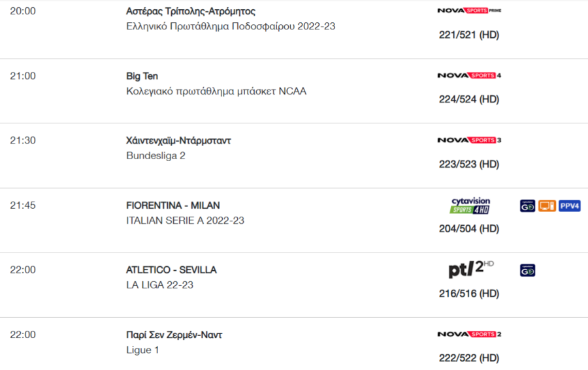The image size is (588, 370).
Task: Click the Nova Sports 3 channel logo
Action: [469, 140]
